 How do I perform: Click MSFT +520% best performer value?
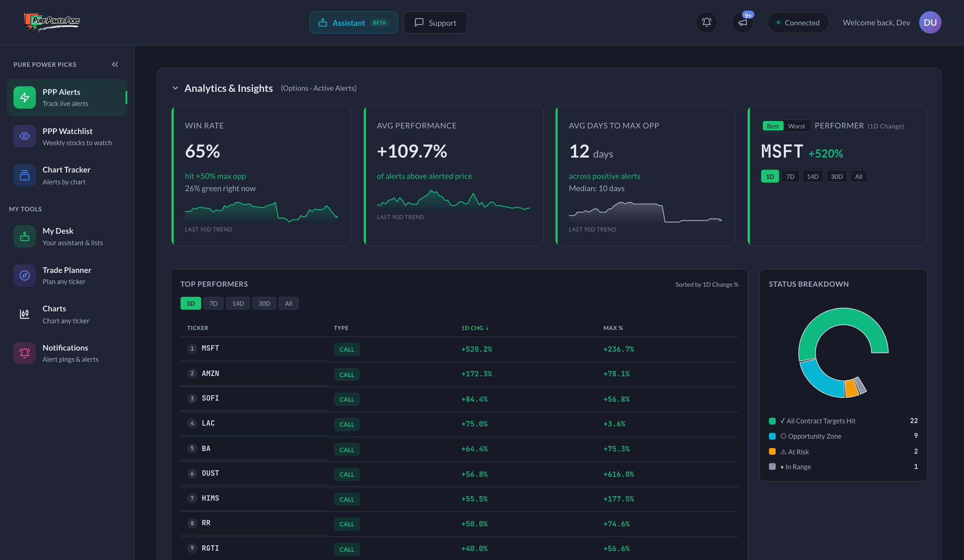pyautogui.click(x=802, y=152)
